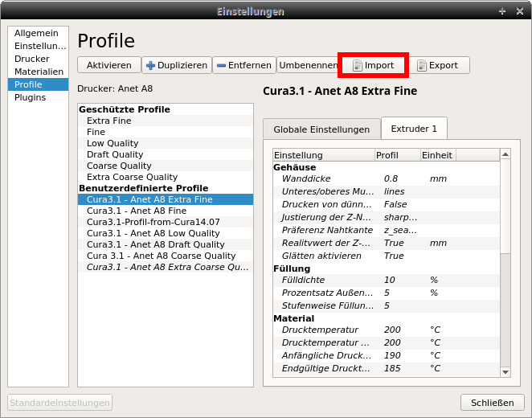Select Cura3.1 - Anet A8 Draft Quality profile

coord(166,244)
